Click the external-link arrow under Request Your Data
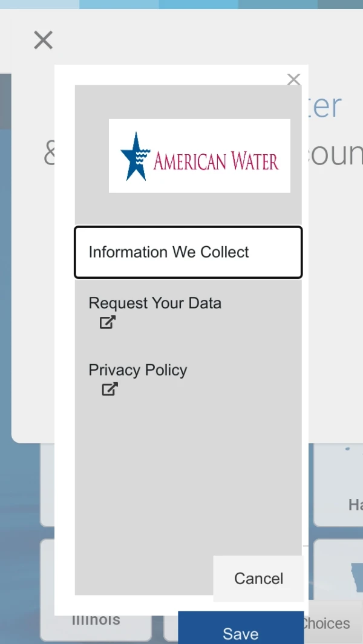The image size is (363, 644). pyautogui.click(x=106, y=322)
